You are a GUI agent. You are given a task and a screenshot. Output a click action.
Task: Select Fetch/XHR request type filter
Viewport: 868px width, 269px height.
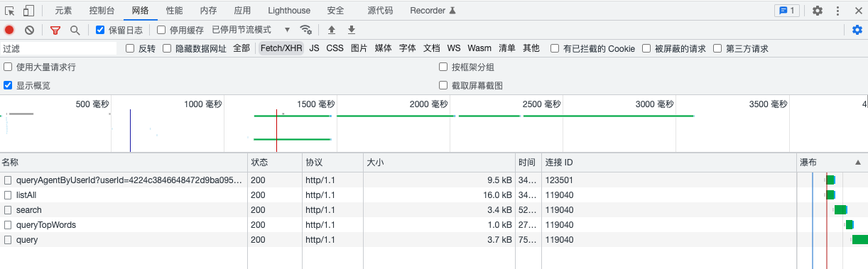click(x=281, y=48)
